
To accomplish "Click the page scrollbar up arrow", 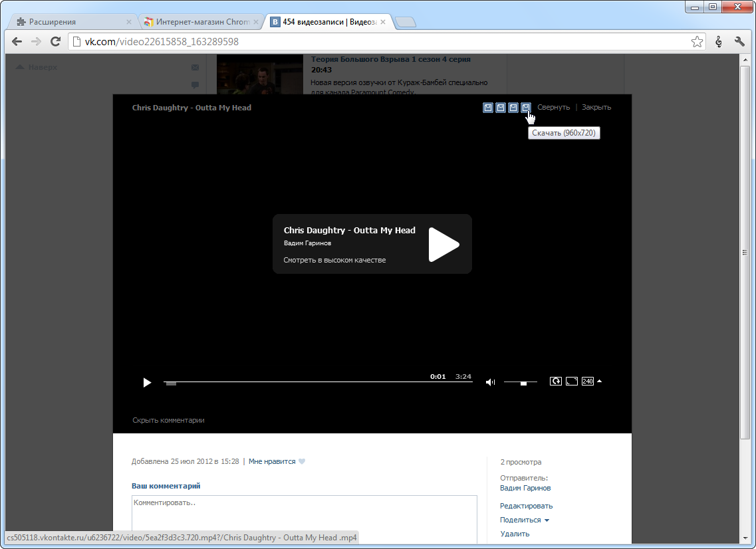I will point(745,58).
